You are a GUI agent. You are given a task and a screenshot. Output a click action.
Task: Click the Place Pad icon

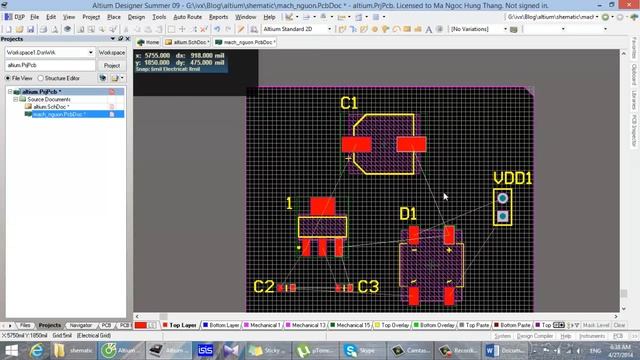point(375,29)
